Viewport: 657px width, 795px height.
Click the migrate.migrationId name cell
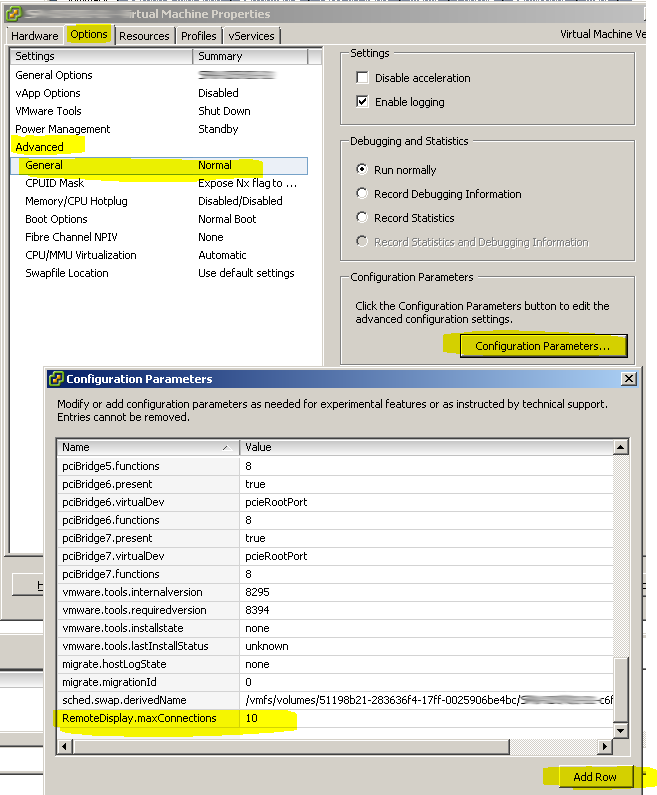pos(148,682)
